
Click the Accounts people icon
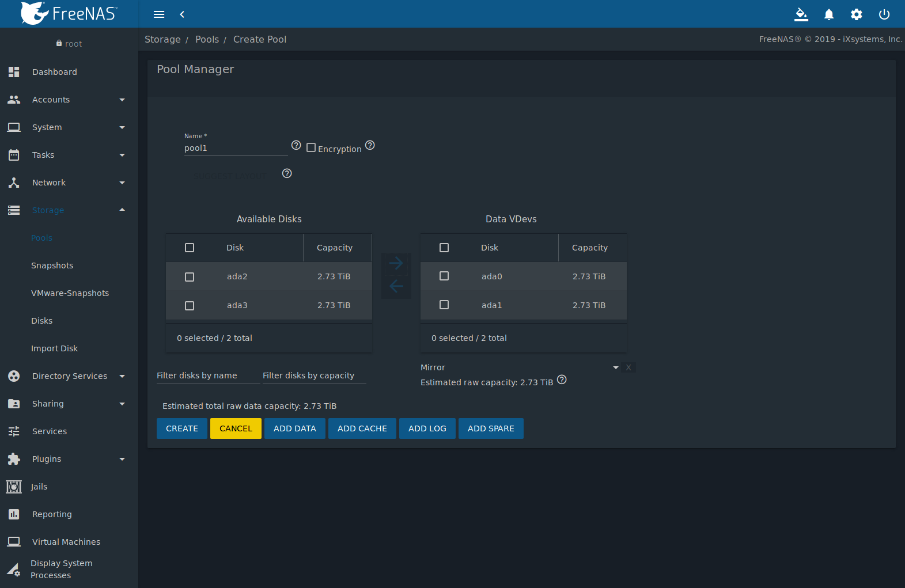pos(14,100)
